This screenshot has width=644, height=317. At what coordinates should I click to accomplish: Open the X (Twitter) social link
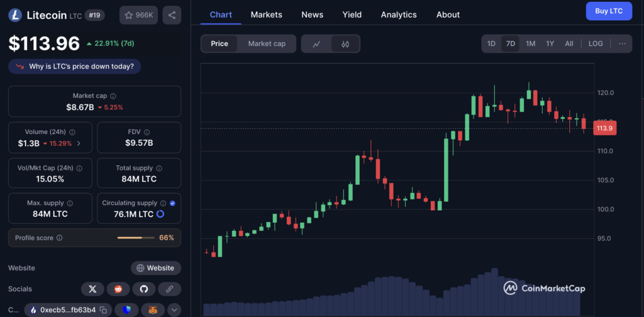(93, 289)
